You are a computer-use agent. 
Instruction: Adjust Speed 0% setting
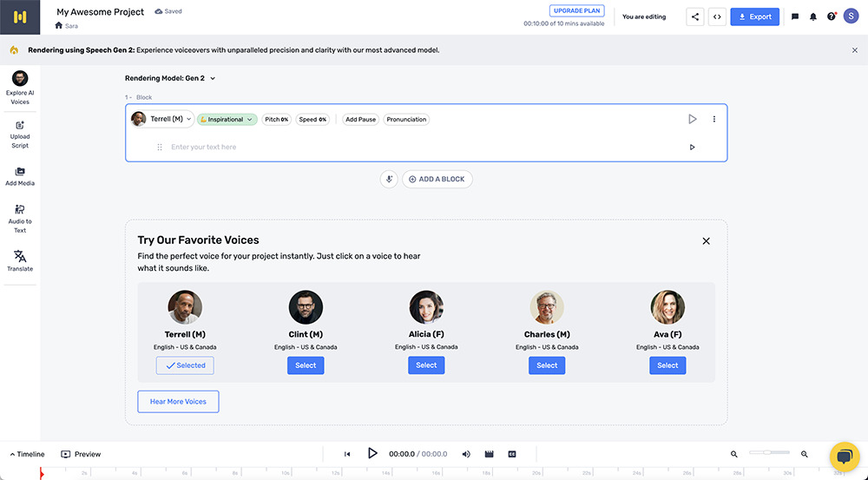pos(312,119)
